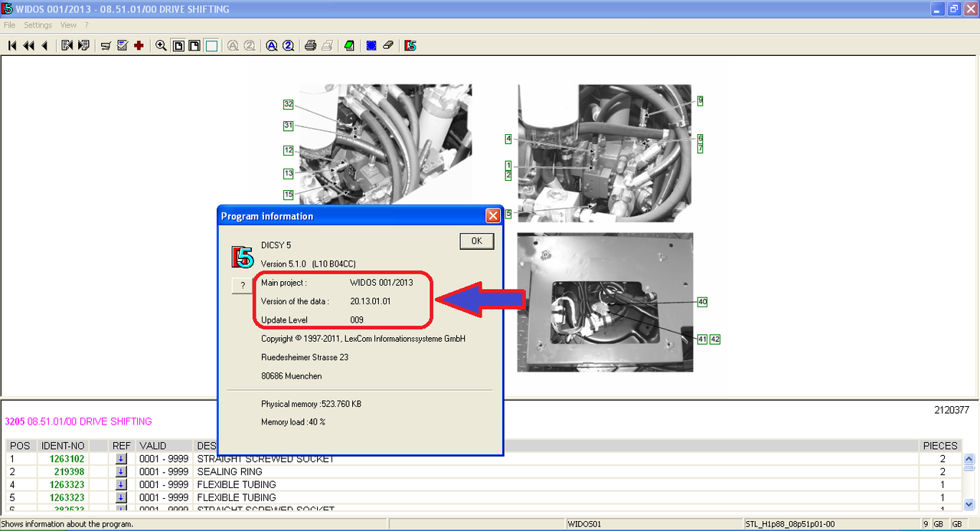
Task: Click the blue 2 circle icon
Action: (289, 46)
